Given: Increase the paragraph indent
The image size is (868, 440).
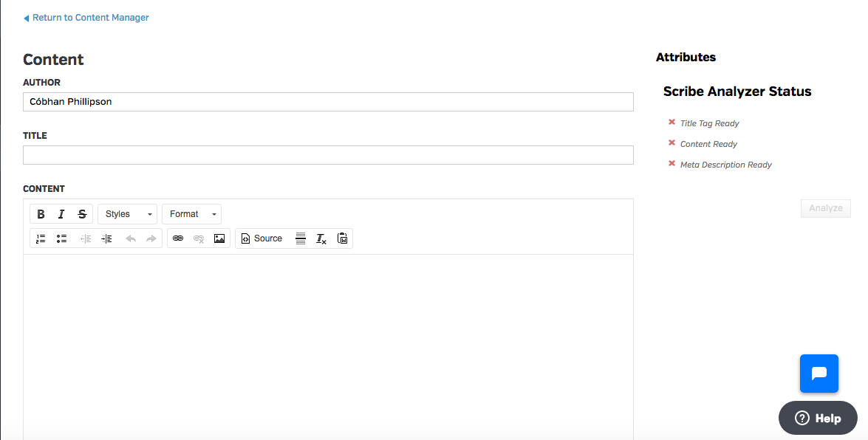Looking at the screenshot, I should pyautogui.click(x=106, y=238).
